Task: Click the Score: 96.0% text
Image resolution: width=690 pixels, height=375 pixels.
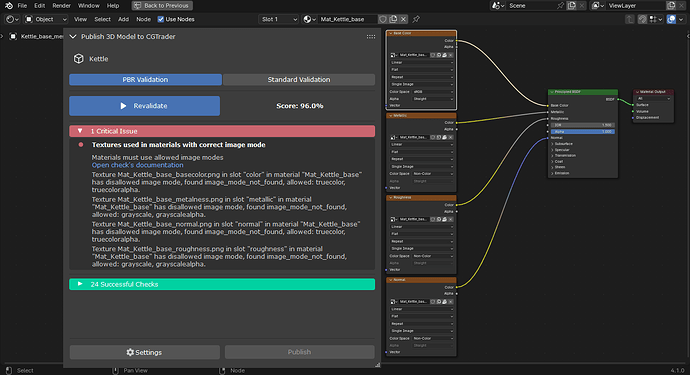Action: pos(300,106)
